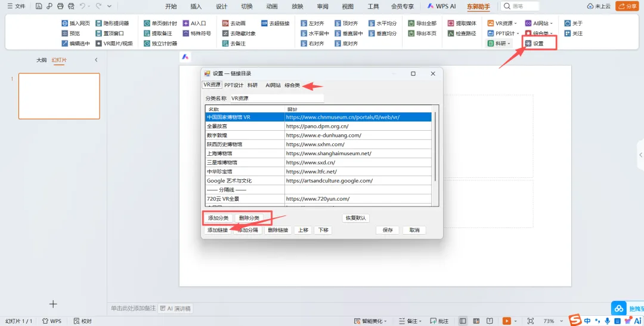Click 去动画 remove animation tool
The width and height of the screenshot is (644, 326).
point(234,23)
